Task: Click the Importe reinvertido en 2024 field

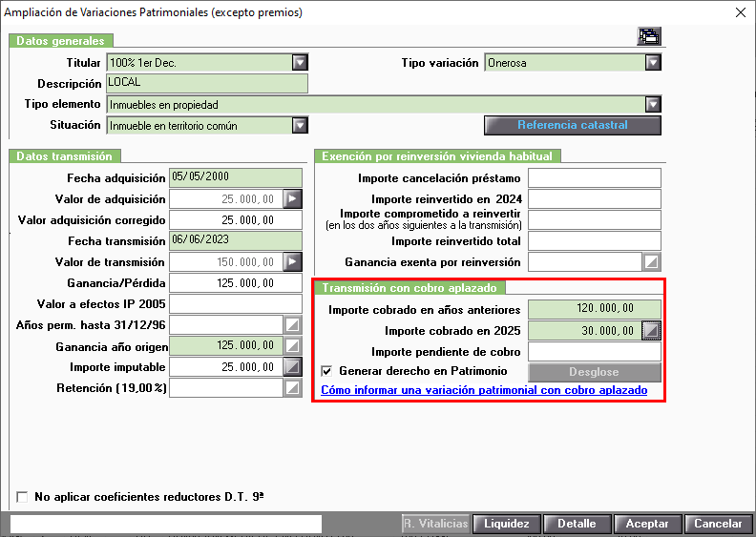Action: (595, 199)
